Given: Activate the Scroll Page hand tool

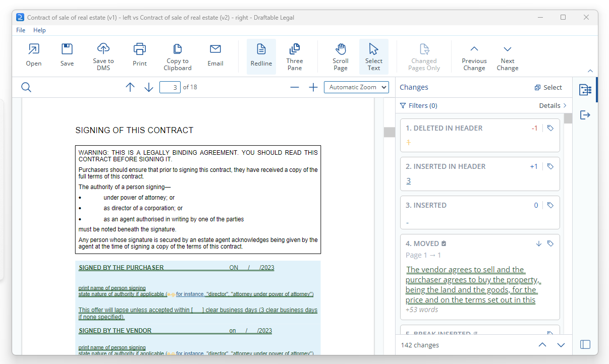Looking at the screenshot, I should (x=341, y=56).
